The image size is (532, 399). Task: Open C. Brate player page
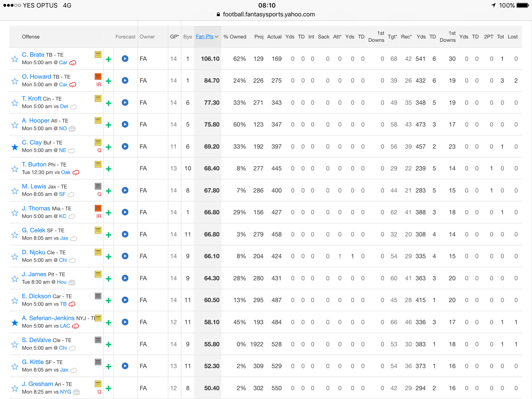point(33,55)
